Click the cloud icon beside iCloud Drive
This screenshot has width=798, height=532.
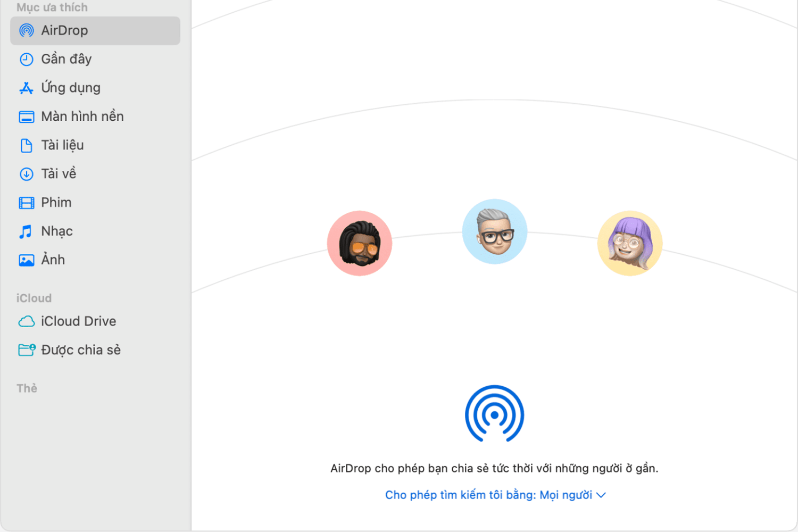[x=27, y=321]
